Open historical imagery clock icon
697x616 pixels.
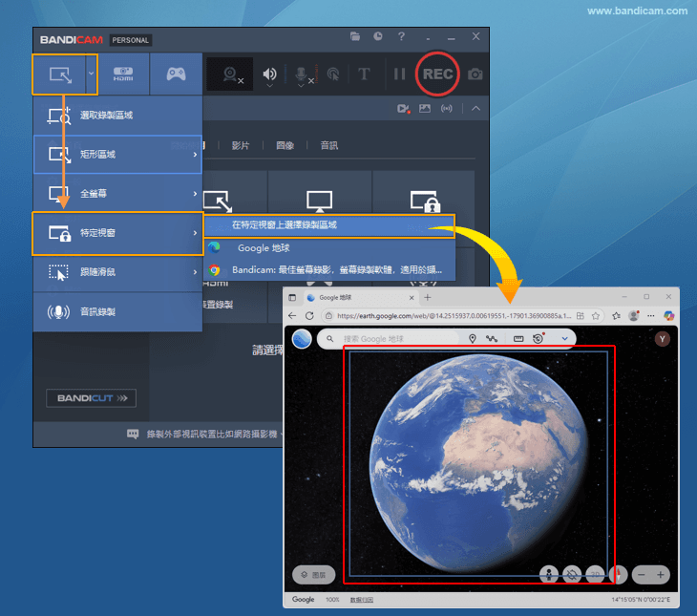pyautogui.click(x=539, y=338)
